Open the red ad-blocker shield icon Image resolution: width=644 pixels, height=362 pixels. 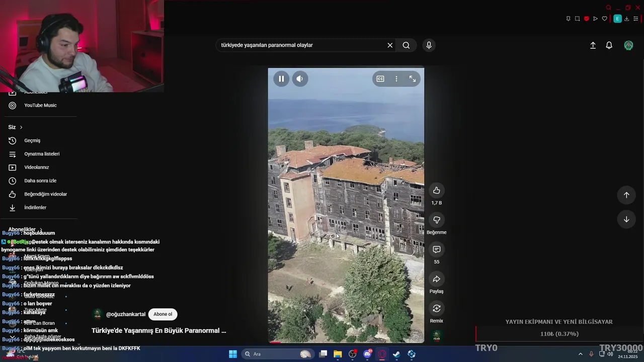[x=586, y=19]
